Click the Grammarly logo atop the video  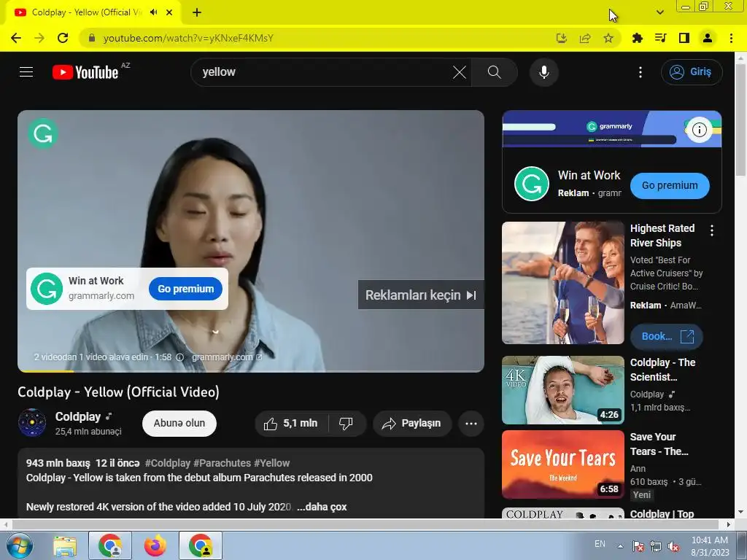point(43,133)
